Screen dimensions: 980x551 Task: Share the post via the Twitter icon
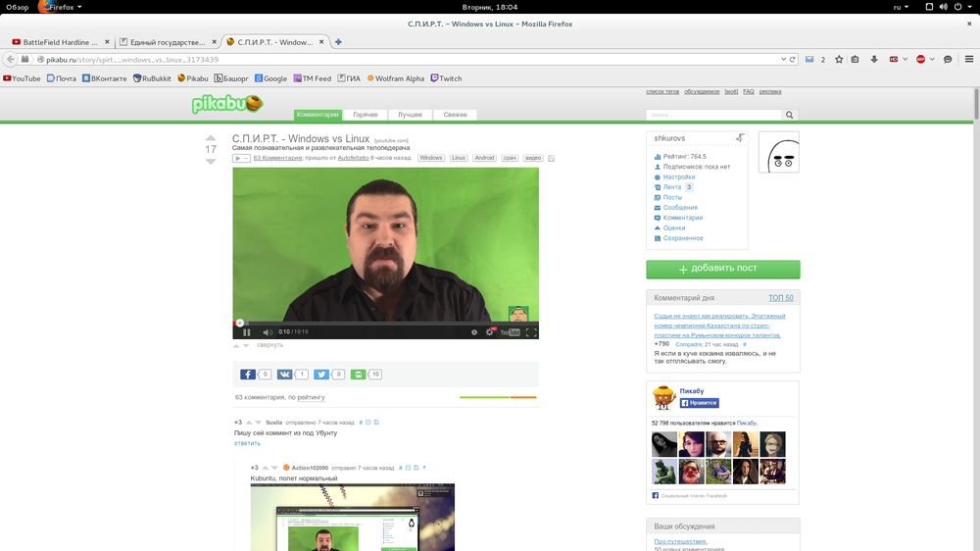click(x=320, y=375)
